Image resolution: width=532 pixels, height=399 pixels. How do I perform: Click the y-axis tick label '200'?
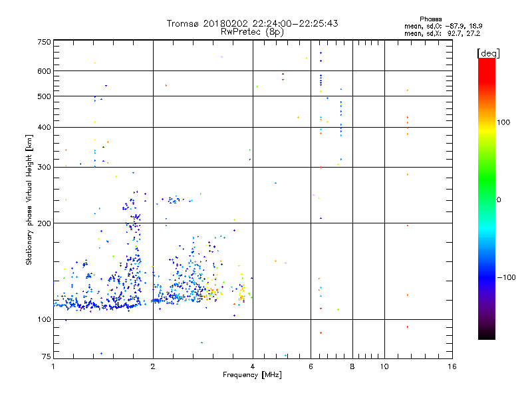44,223
